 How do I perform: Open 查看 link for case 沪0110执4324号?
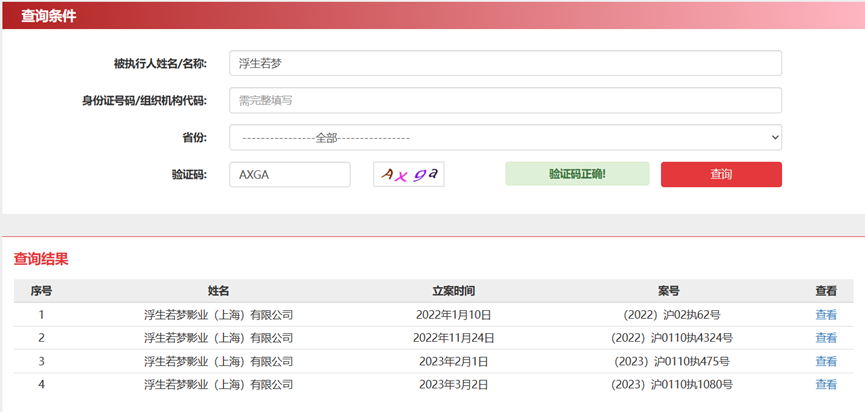point(826,338)
